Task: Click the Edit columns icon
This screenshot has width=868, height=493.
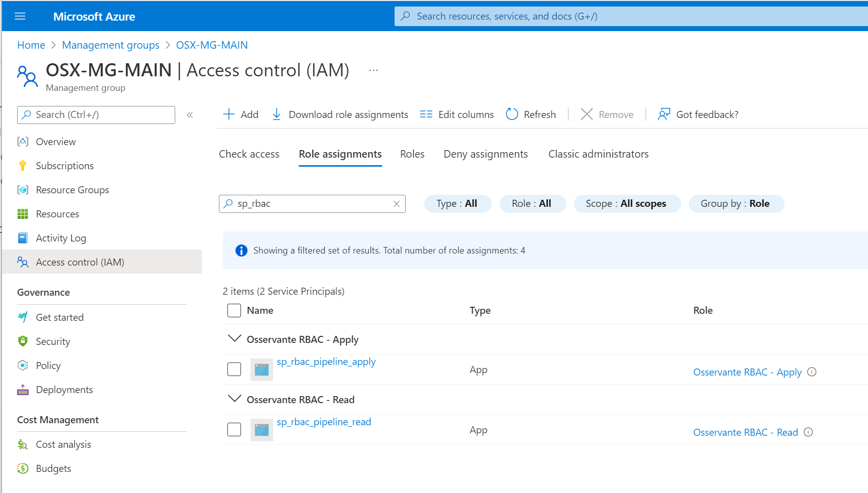Action: click(x=426, y=114)
